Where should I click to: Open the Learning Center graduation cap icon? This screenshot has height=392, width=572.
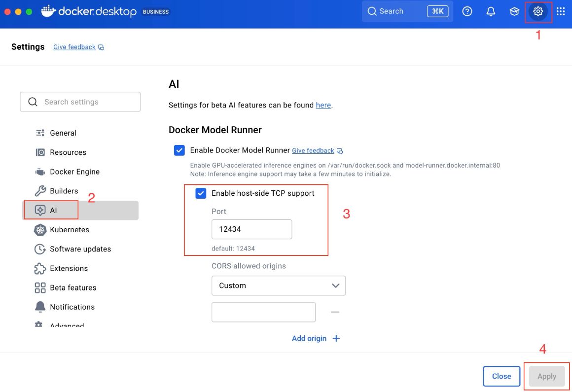click(514, 11)
